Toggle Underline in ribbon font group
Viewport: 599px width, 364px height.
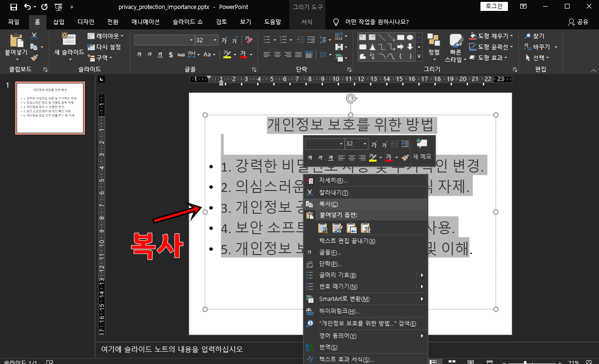(160, 55)
